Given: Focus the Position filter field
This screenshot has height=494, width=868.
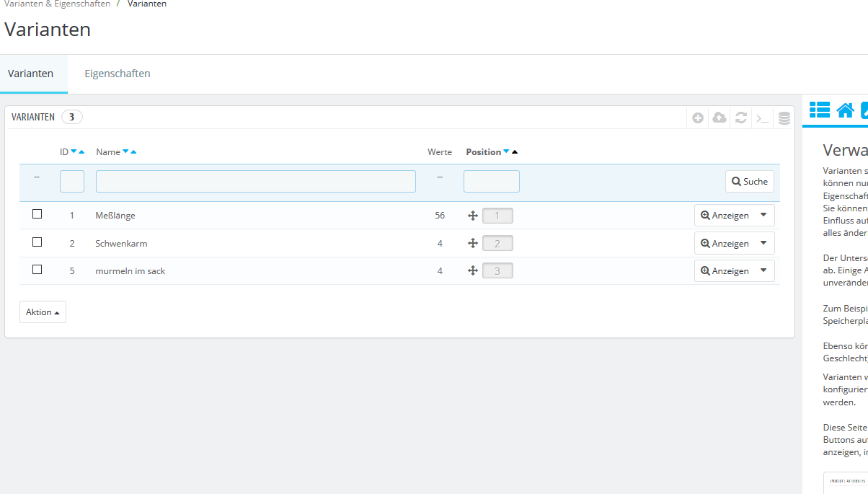Looking at the screenshot, I should pos(492,181).
